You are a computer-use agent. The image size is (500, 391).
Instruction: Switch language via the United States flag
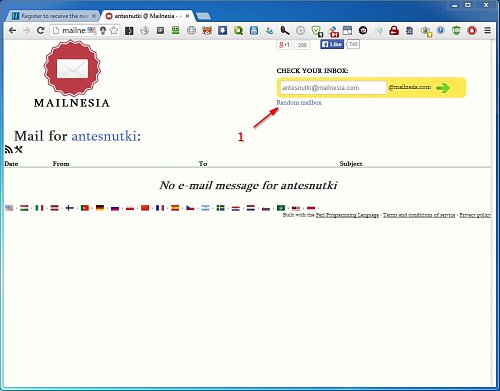(x=9, y=208)
